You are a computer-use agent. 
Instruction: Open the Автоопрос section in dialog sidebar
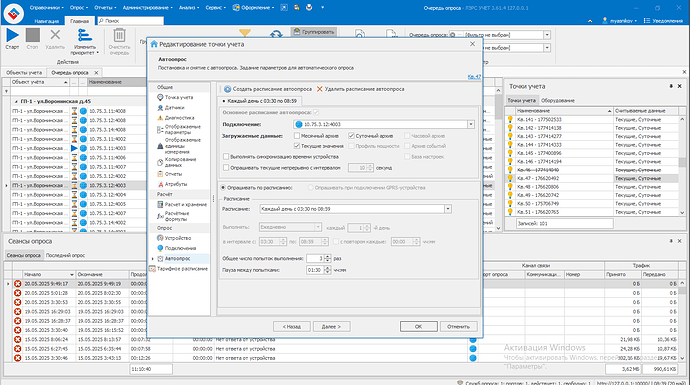177,258
